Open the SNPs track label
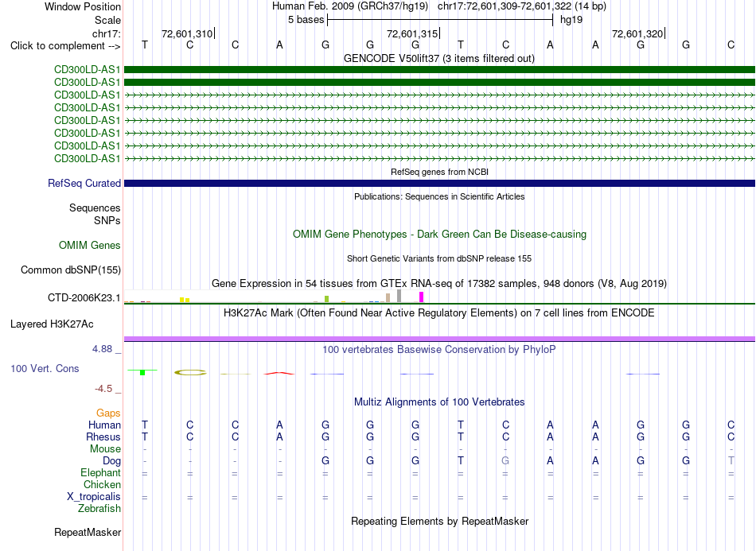Viewport: 756px width, 551px height. 107,220
